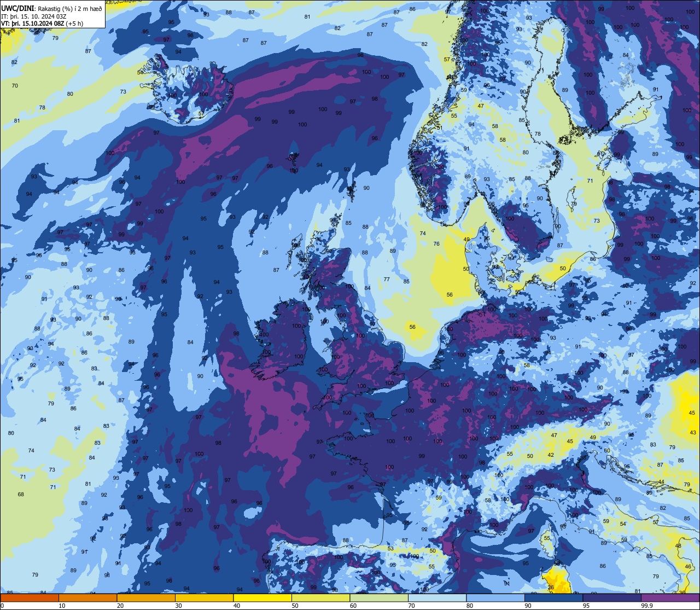
Task: Click the 10–20 orange legend segment
Action: tap(87, 598)
